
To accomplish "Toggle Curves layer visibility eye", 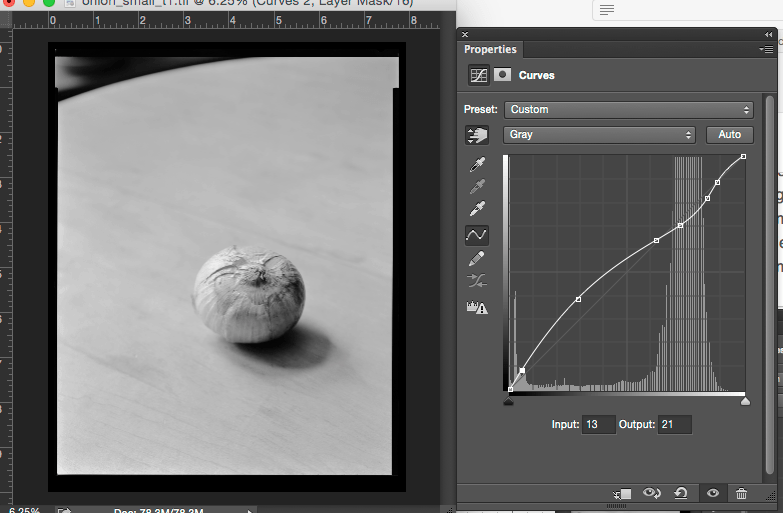I will coord(712,493).
